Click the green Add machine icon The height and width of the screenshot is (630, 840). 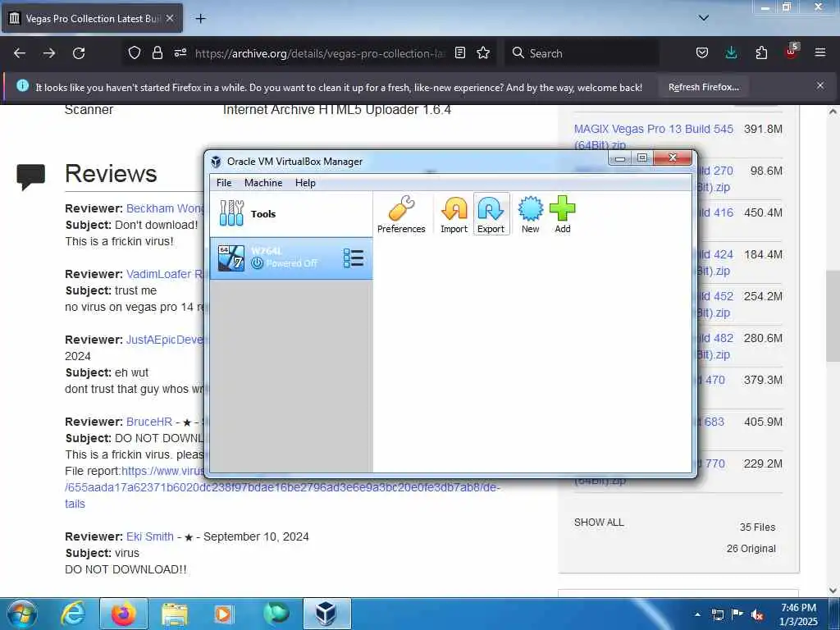coord(563,214)
